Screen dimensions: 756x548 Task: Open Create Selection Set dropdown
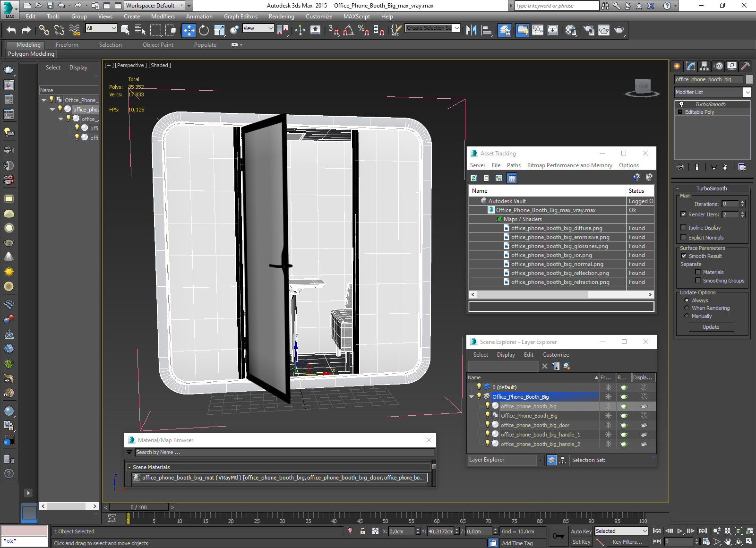click(456, 28)
